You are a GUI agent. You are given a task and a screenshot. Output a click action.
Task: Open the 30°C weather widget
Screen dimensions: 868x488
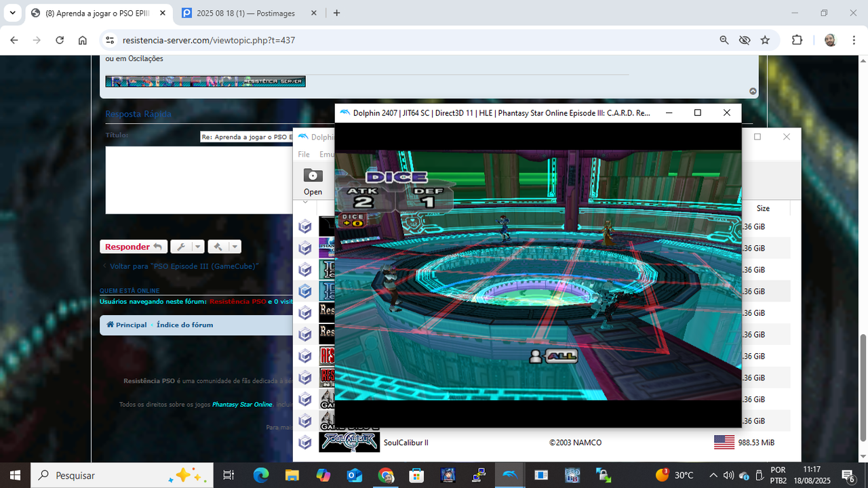click(x=675, y=475)
